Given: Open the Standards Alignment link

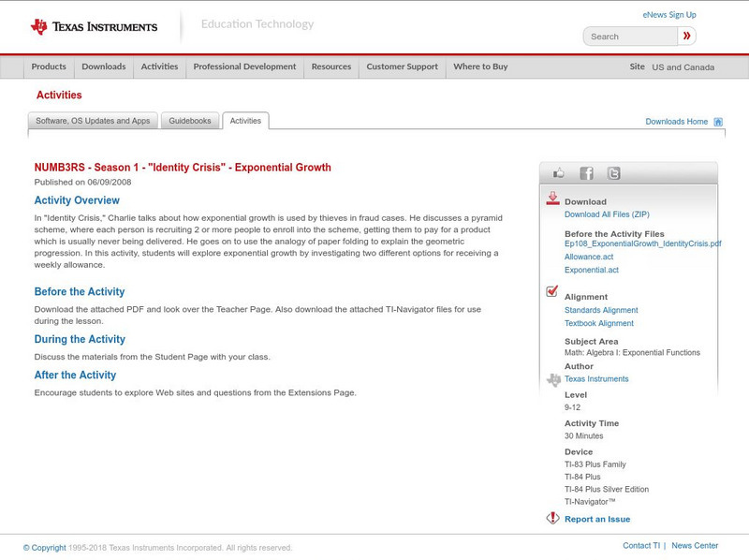Looking at the screenshot, I should 601,310.
